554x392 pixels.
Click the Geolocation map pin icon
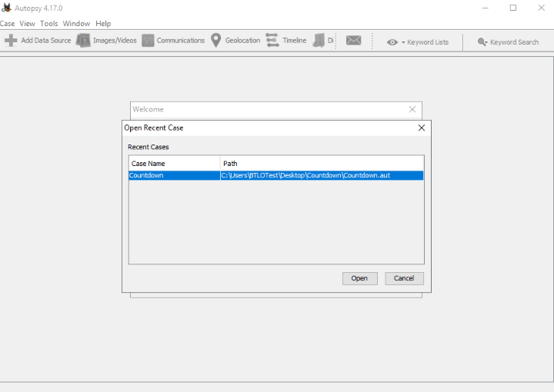tap(216, 40)
